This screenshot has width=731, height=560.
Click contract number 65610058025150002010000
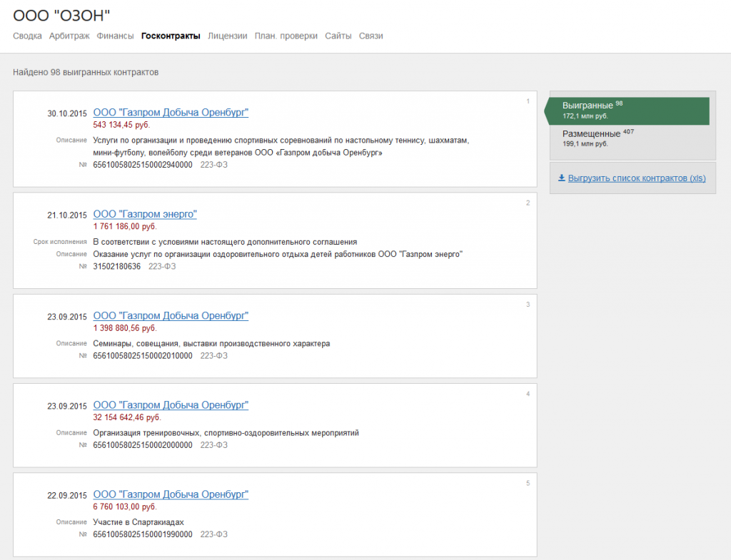tap(143, 356)
